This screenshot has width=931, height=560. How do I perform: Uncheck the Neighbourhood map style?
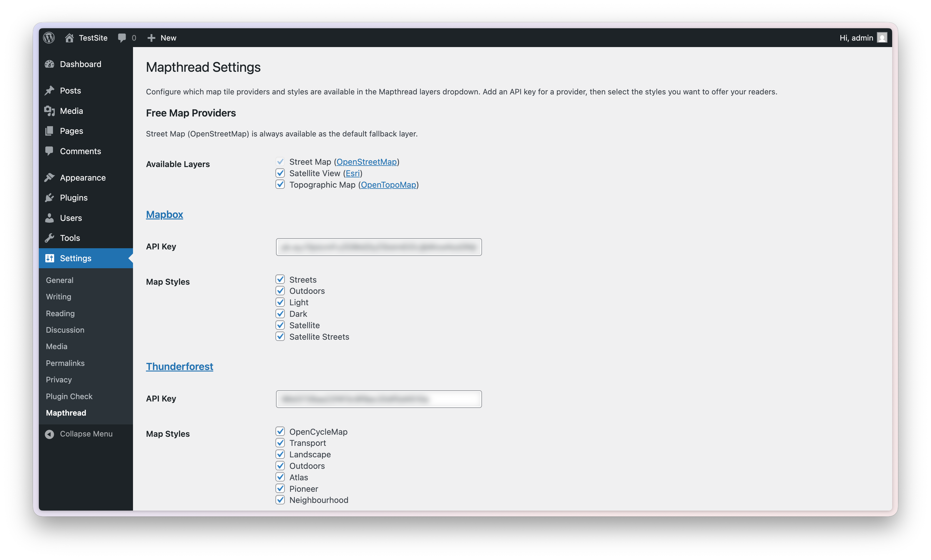pos(280,500)
